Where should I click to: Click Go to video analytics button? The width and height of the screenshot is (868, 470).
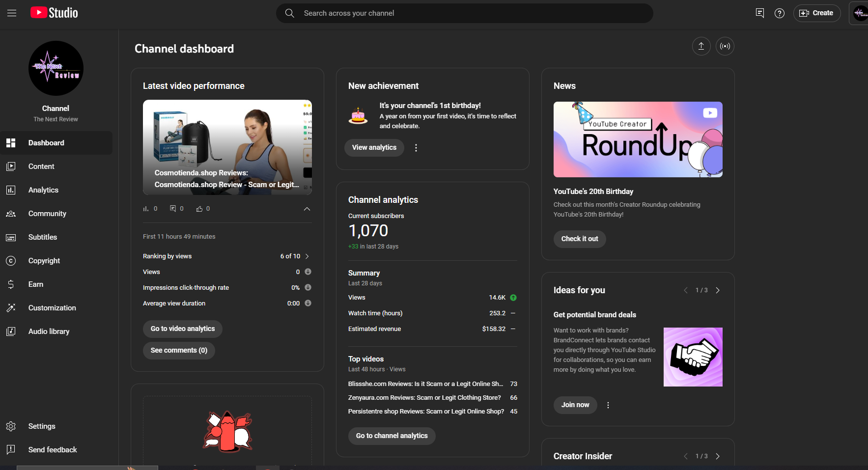(x=183, y=329)
